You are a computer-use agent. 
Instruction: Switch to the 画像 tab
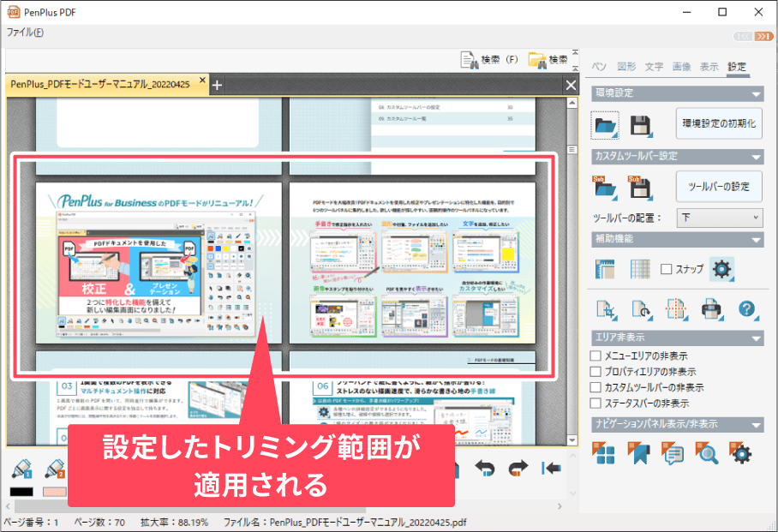(x=682, y=67)
